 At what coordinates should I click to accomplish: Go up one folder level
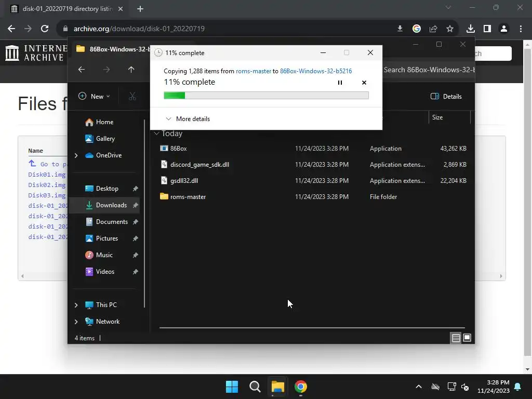point(131,70)
